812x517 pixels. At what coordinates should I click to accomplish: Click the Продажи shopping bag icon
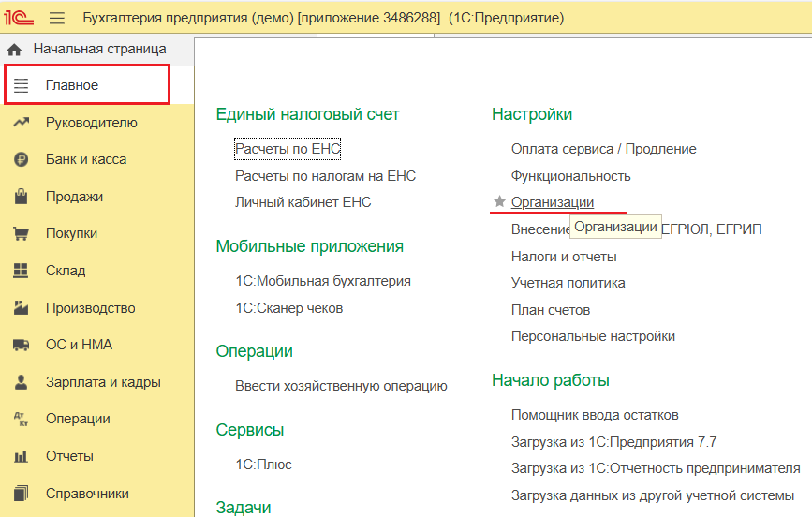(x=22, y=197)
